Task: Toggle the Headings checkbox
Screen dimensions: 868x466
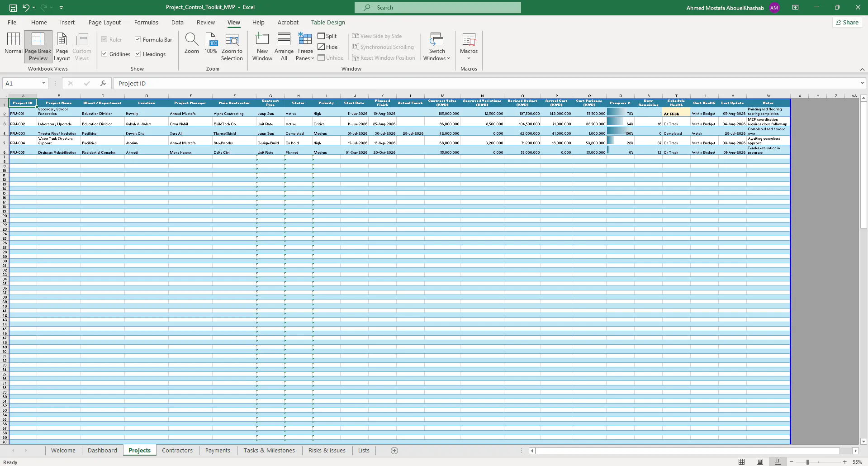Action: 138,54
